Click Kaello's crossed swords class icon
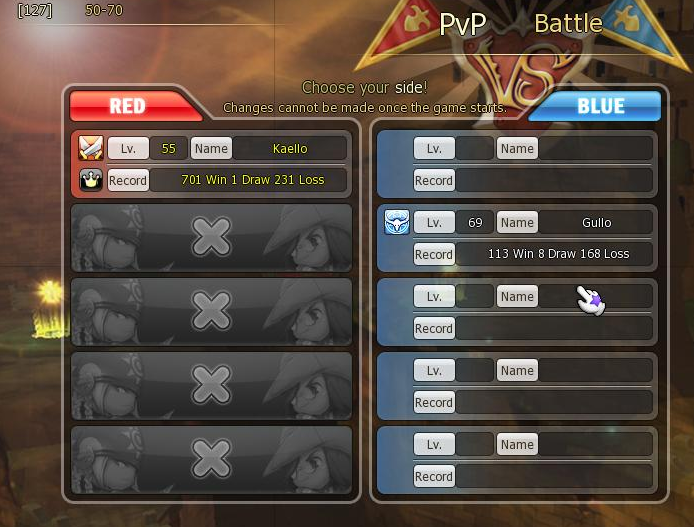 click(91, 148)
